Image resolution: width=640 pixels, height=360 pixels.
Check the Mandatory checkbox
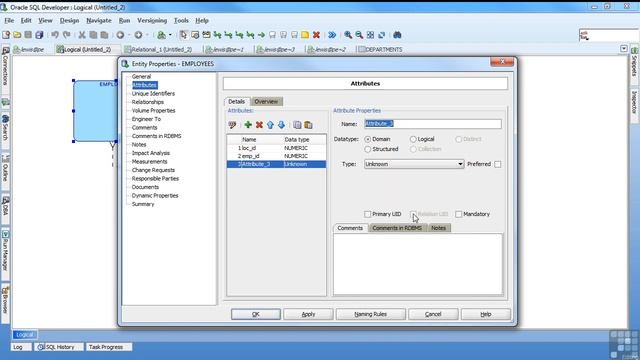coord(459,214)
